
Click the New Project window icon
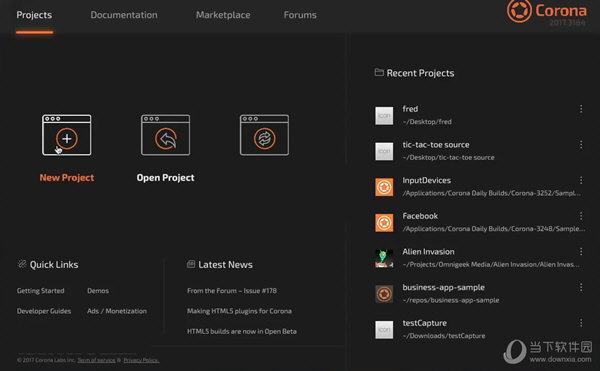click(67, 135)
